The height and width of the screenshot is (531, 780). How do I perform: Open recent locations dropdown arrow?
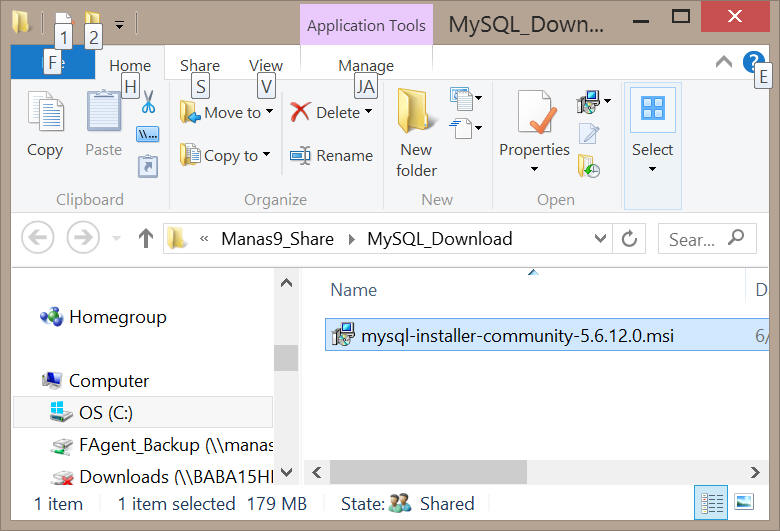116,238
